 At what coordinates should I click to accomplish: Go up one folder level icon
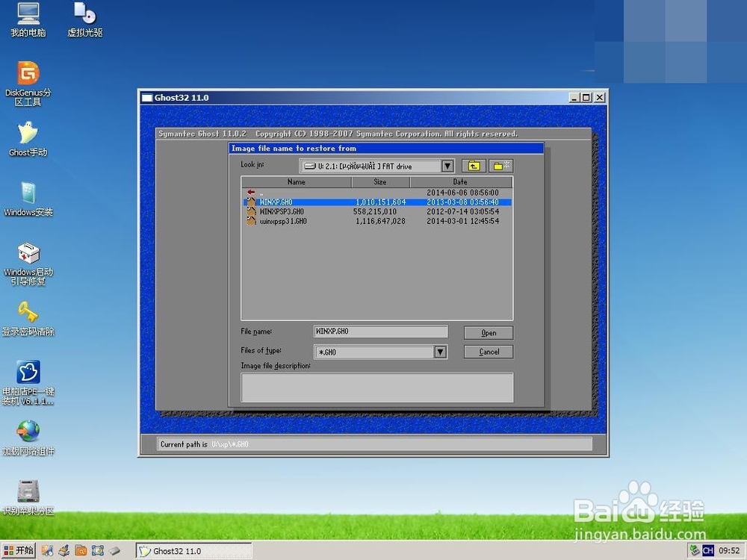point(474,166)
